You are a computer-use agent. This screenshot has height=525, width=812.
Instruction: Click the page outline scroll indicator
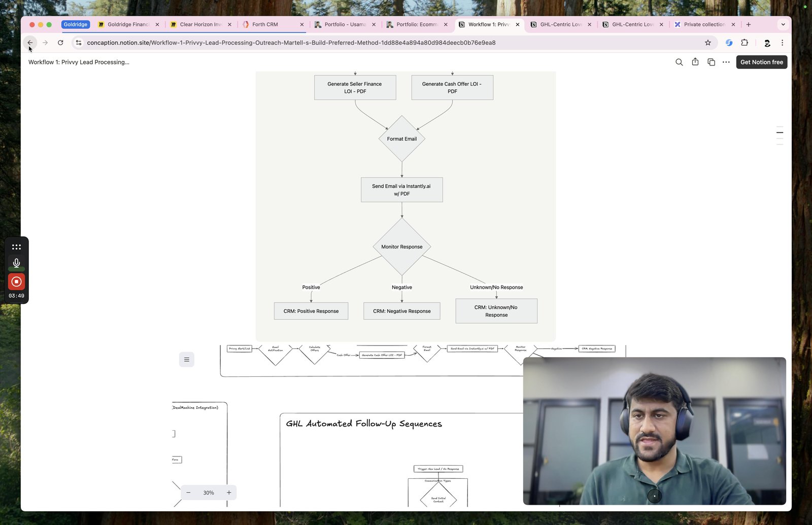[780, 135]
